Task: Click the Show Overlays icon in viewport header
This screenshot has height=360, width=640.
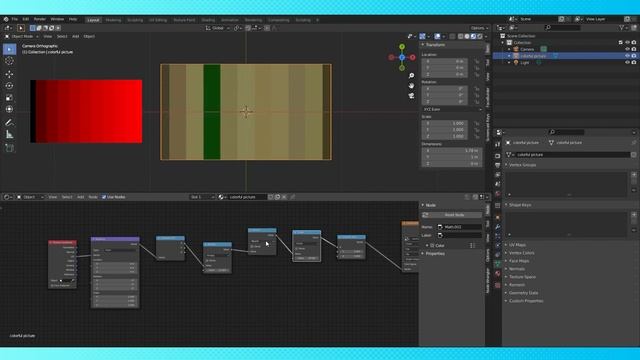Action: coord(438,36)
